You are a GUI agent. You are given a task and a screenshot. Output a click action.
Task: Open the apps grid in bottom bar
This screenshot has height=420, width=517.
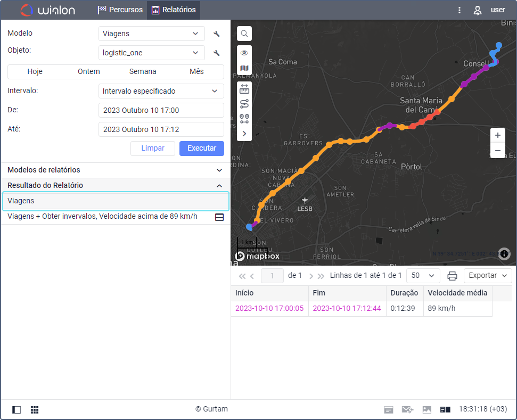click(35, 410)
